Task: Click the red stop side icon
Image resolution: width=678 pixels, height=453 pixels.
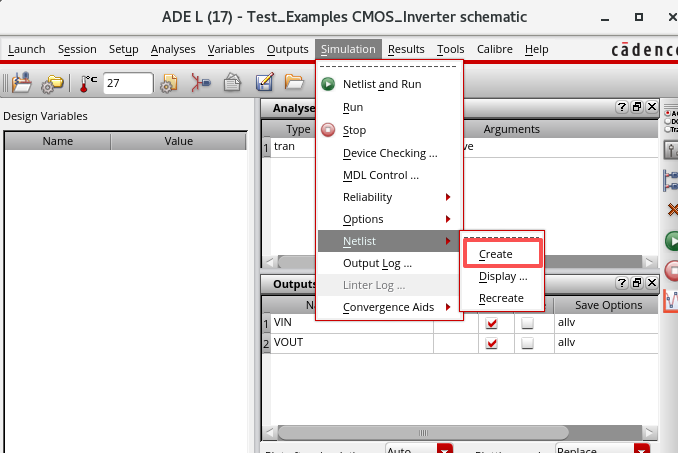Action: 672,271
